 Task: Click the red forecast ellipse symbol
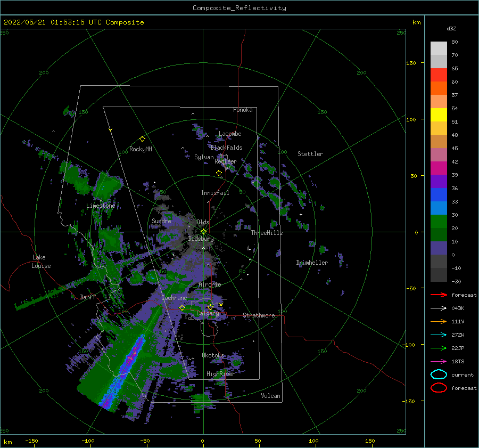point(439,388)
